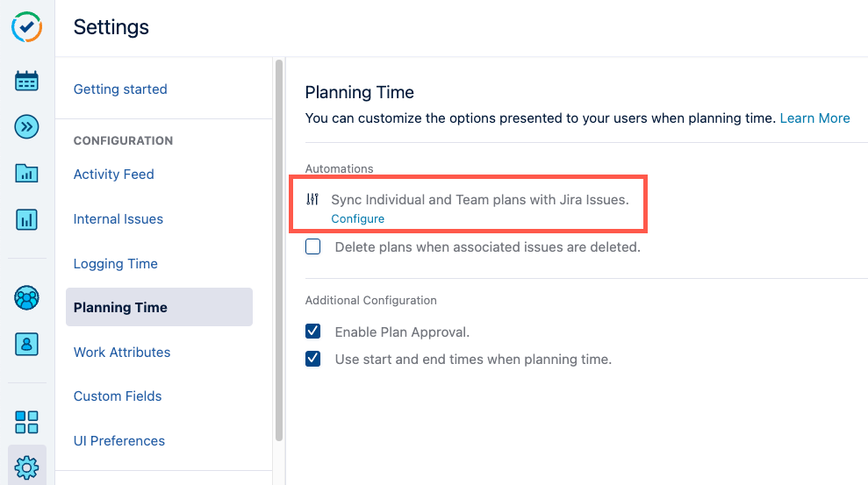Open the calendar timesheet icon
This screenshot has width=868, height=485.
[x=26, y=82]
